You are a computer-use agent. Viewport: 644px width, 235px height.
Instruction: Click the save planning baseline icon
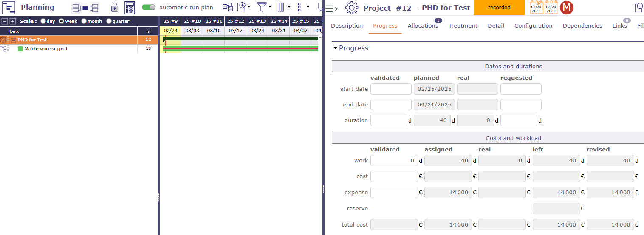228,7
